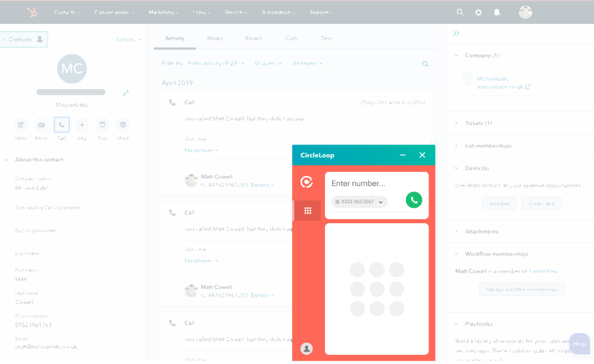Compose an email via the Email icon

pos(41,124)
